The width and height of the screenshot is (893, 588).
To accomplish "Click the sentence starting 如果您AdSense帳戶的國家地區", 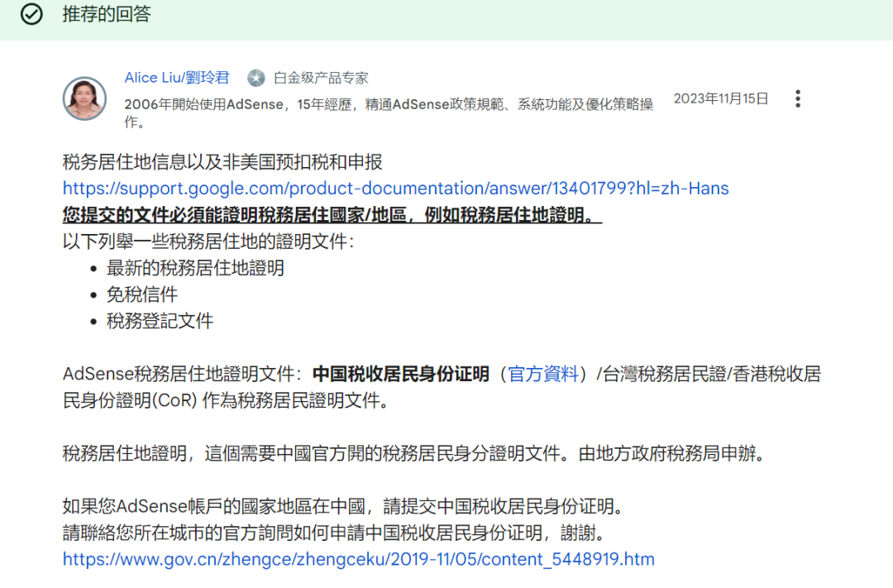I will [x=343, y=506].
